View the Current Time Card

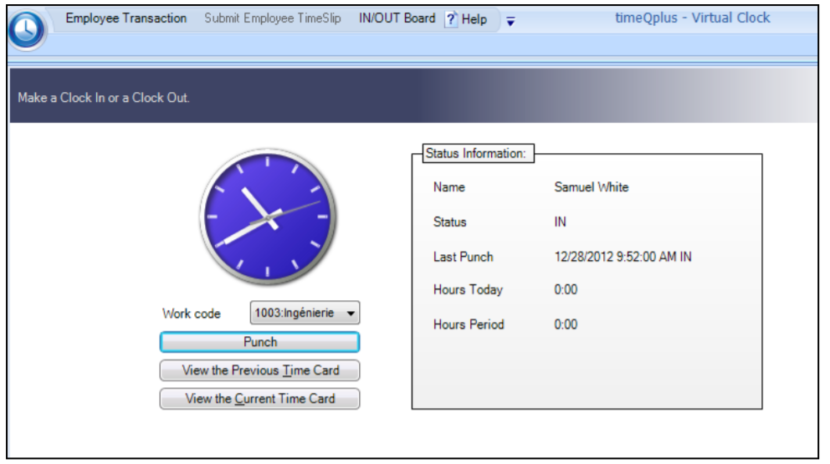(260, 398)
